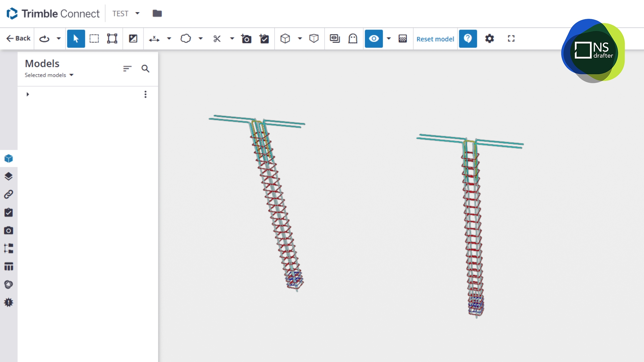Viewport: 644px width, 362px height.
Task: Expand the Selected models dropdown
Action: [x=49, y=75]
